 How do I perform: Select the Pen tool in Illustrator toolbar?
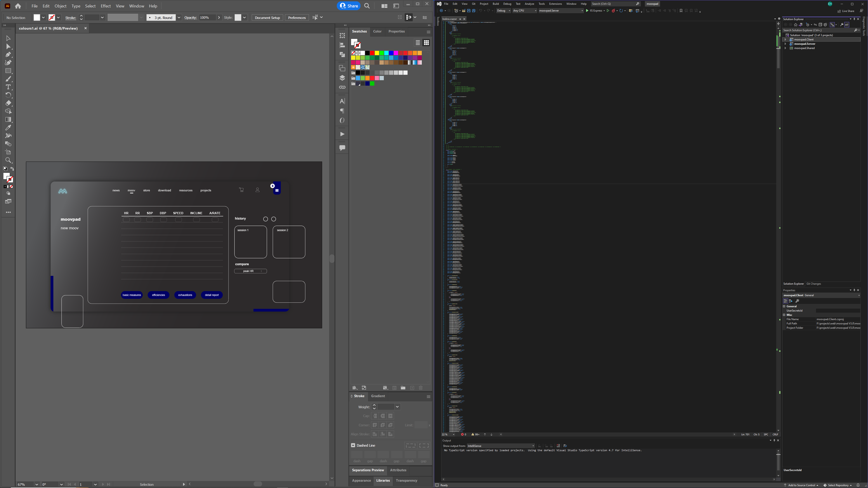pos(8,54)
